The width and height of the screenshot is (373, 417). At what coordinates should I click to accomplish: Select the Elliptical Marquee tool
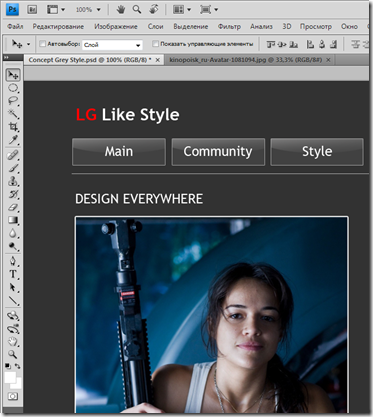(13, 88)
